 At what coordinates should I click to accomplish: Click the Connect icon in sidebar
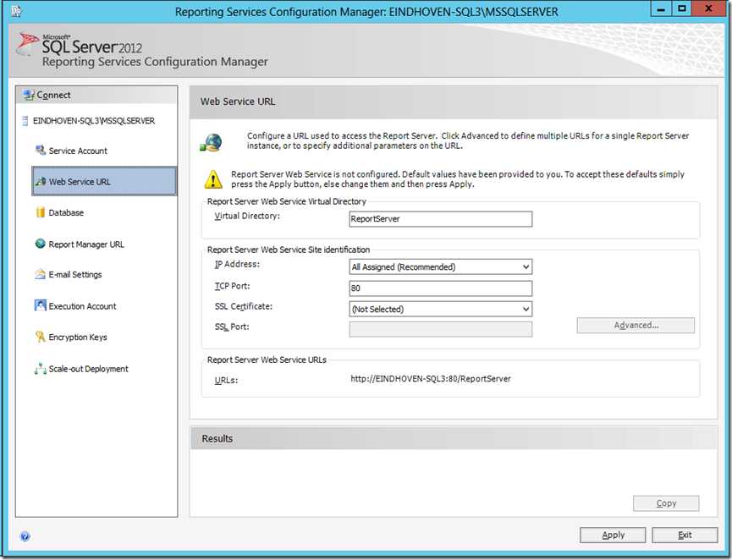point(29,95)
